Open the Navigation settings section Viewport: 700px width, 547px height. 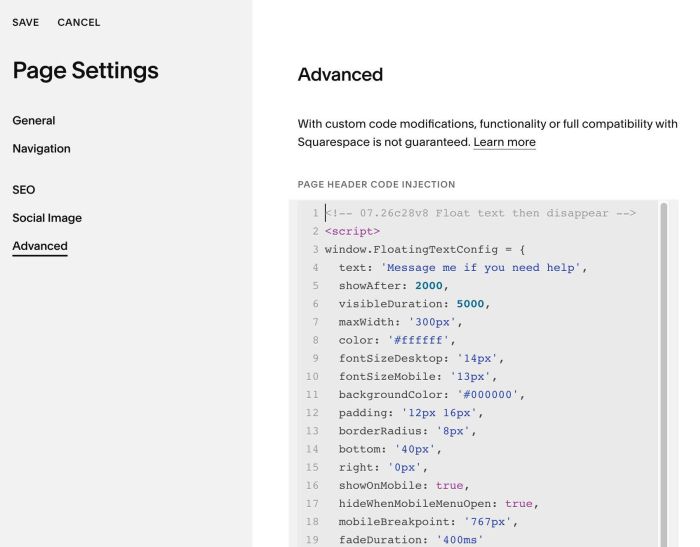click(42, 149)
